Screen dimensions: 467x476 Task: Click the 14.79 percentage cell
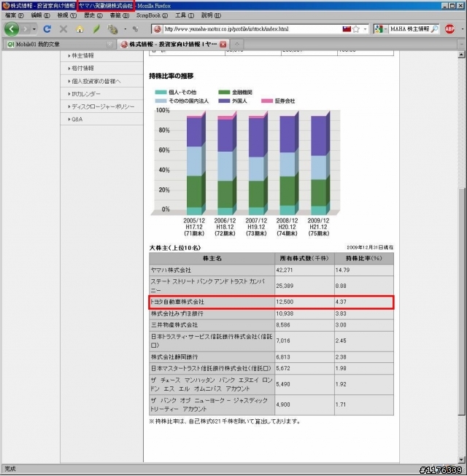[x=364, y=270]
